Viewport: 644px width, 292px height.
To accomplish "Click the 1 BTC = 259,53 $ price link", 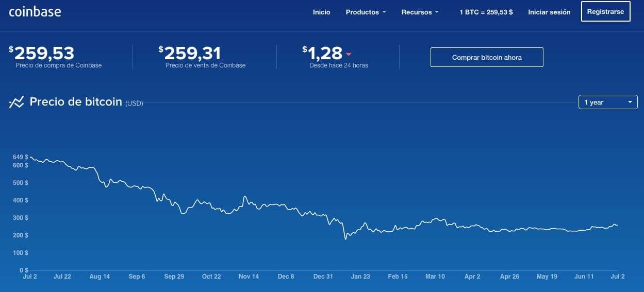I will (x=486, y=12).
